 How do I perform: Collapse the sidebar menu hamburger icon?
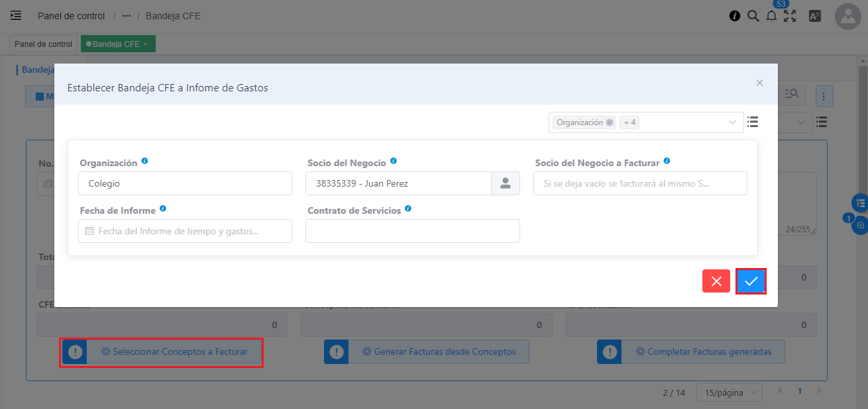coord(16,16)
